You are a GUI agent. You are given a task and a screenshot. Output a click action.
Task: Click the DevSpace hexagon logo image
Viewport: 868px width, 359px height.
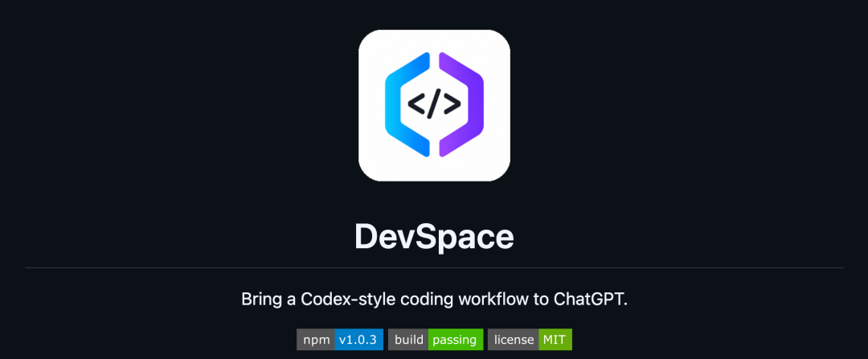click(434, 105)
